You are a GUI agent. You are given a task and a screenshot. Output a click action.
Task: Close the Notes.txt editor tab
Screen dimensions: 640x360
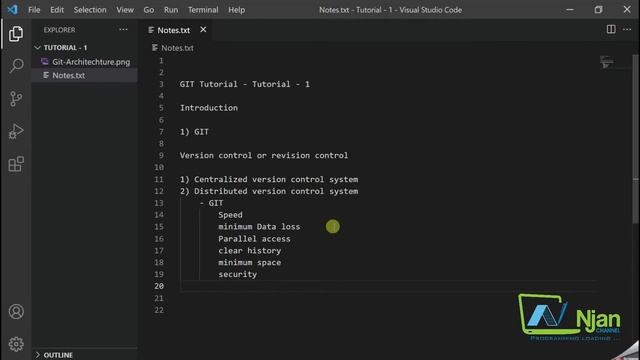click(x=203, y=29)
